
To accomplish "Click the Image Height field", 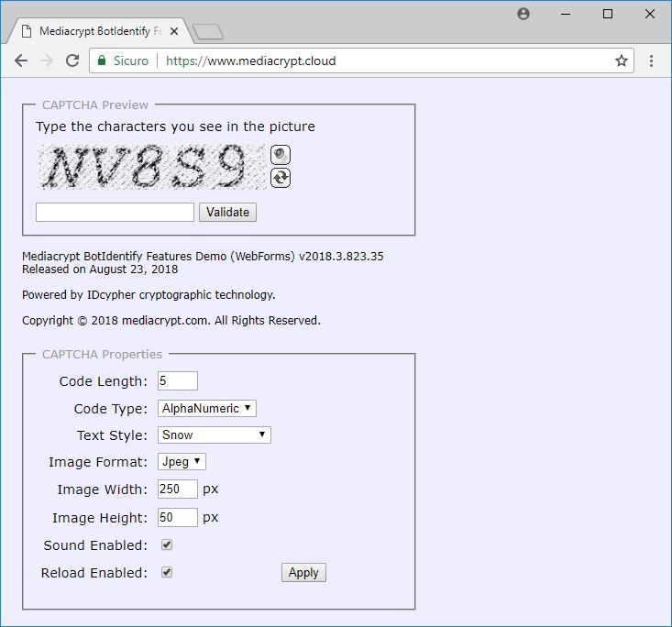I will coord(178,517).
